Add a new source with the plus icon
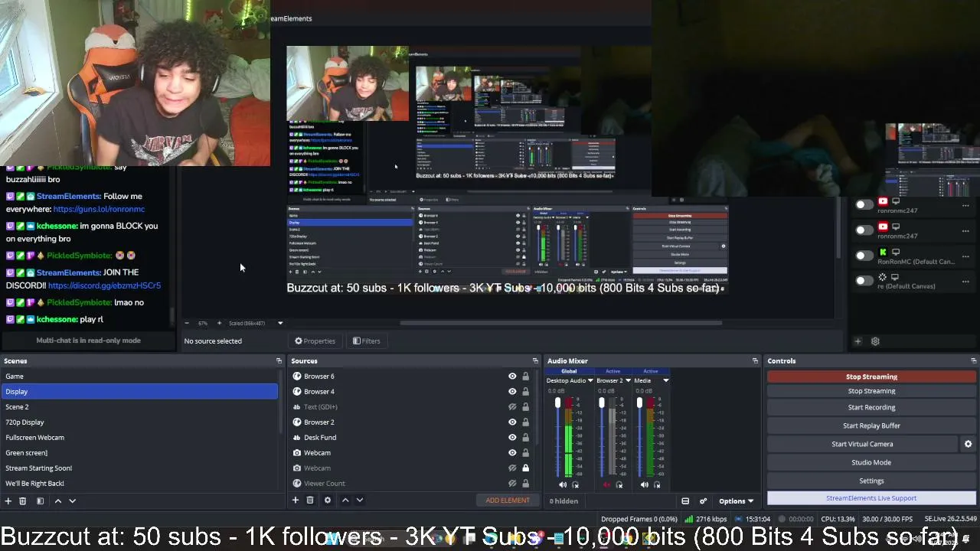The height and width of the screenshot is (551, 980). tap(295, 500)
